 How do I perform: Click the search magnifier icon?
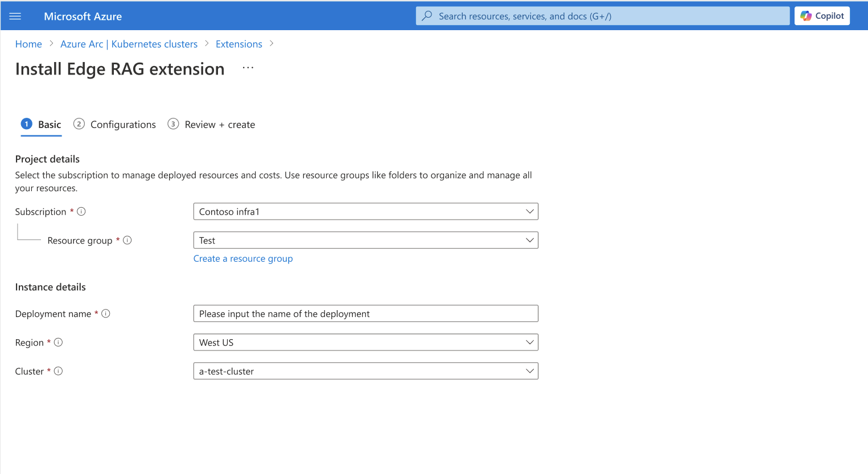[x=426, y=15]
